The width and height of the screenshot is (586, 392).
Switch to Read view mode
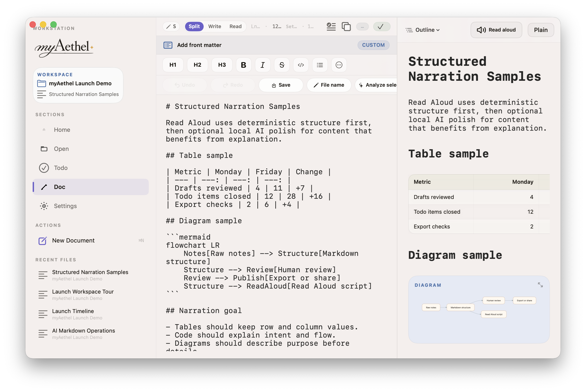[x=235, y=27]
